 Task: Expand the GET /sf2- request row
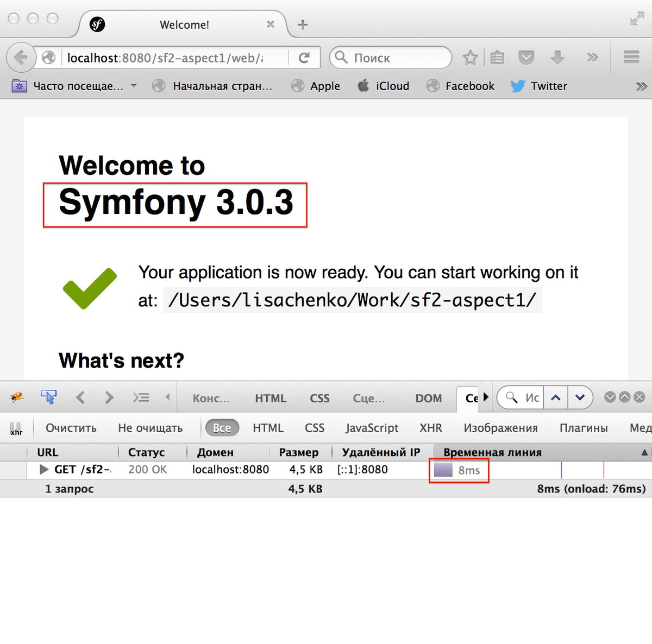pos(44,470)
